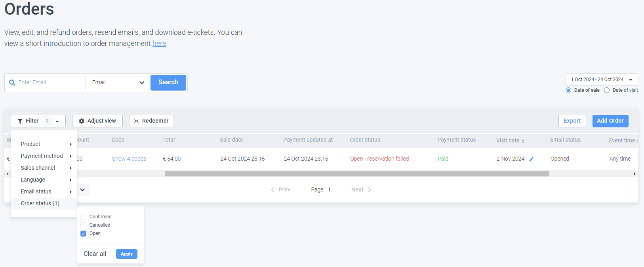Go to the next page using the chevron
644x267 pixels.
369,190
